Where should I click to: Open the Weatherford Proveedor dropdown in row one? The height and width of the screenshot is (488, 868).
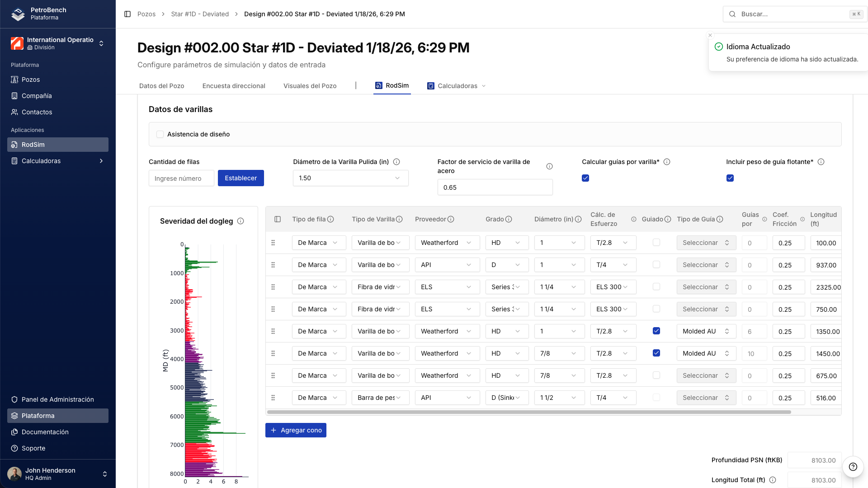pyautogui.click(x=447, y=243)
